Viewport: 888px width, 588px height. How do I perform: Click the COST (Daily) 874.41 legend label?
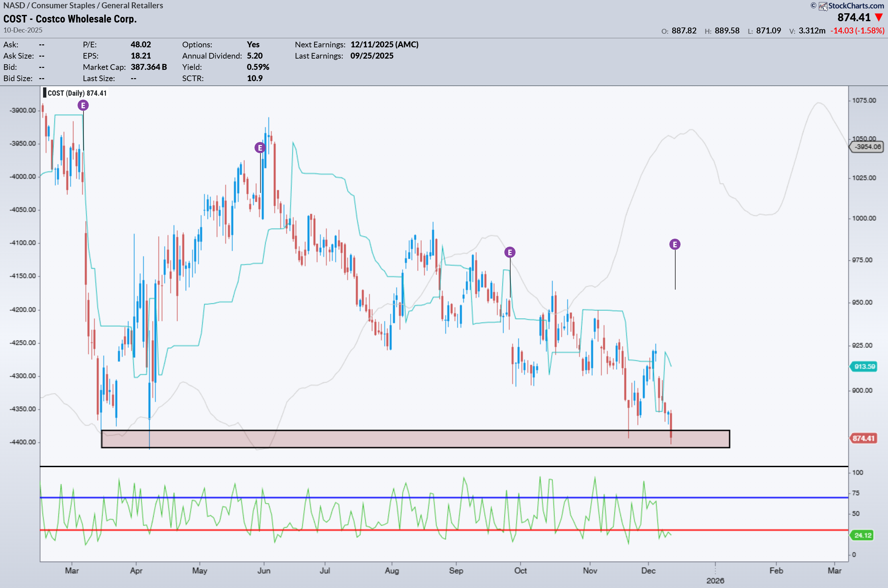point(77,93)
